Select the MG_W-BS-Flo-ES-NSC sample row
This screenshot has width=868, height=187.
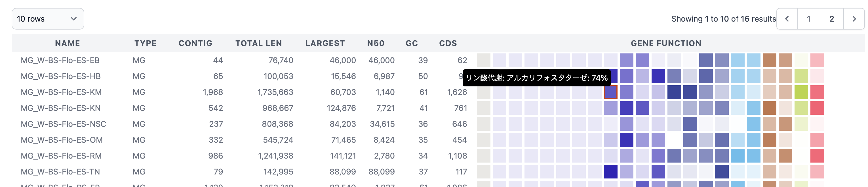63,124
